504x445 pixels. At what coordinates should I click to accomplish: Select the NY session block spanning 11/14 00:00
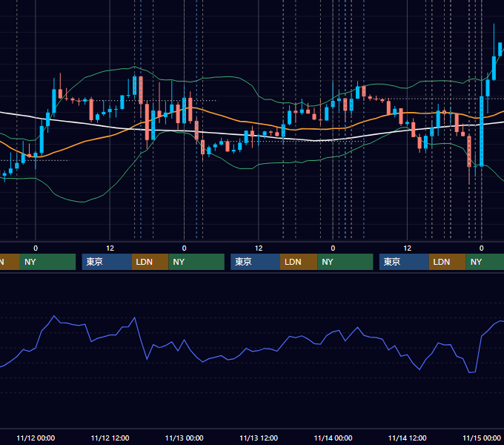point(345,262)
